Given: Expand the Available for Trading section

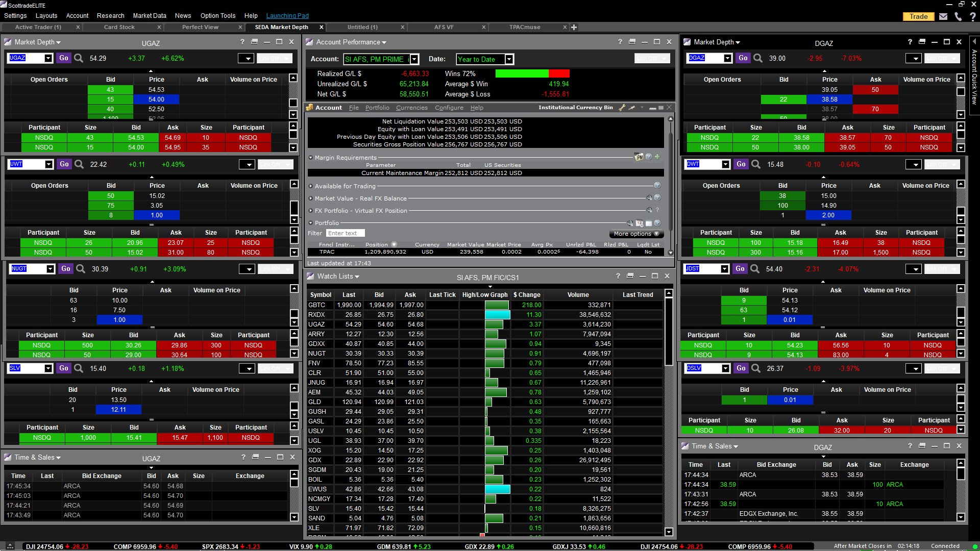Looking at the screenshot, I should point(311,186).
